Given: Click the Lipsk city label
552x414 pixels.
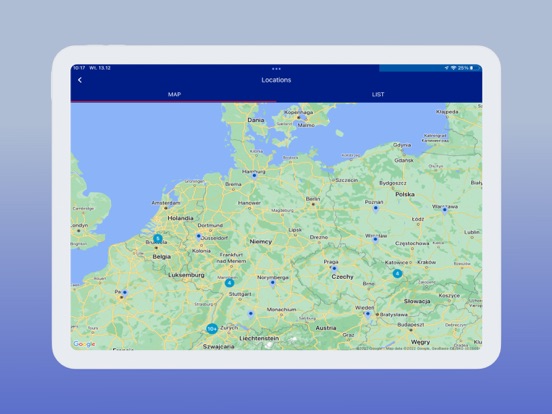Looking at the screenshot, I should tap(295, 230).
